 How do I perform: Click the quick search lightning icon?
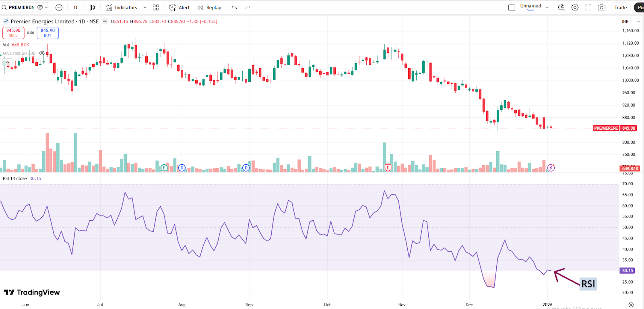pyautogui.click(x=561, y=7)
